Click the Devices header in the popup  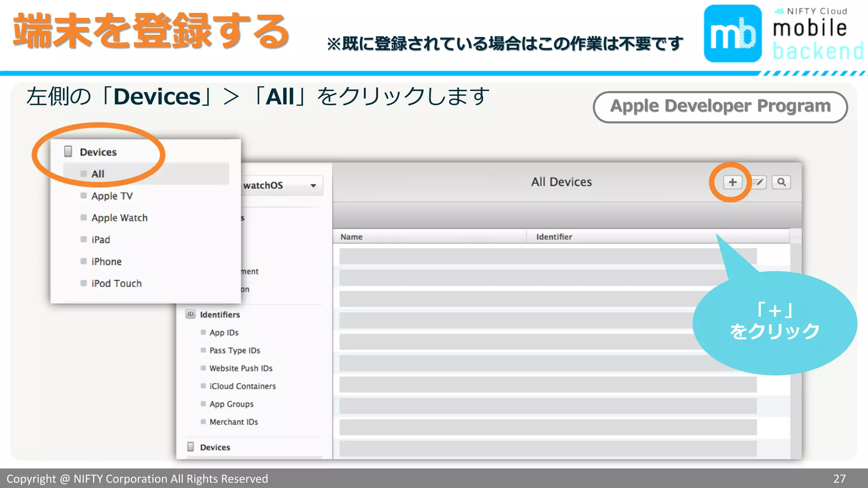click(x=98, y=152)
